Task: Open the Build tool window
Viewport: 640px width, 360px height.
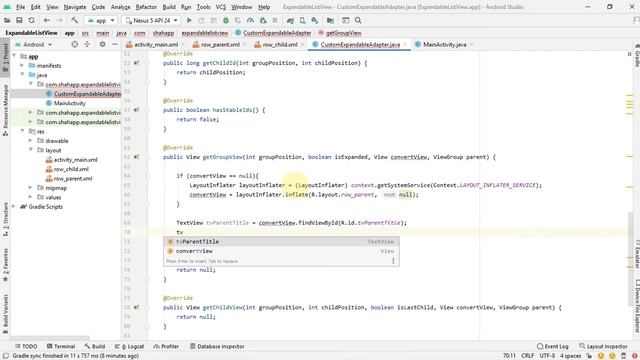Action: click(x=95, y=346)
